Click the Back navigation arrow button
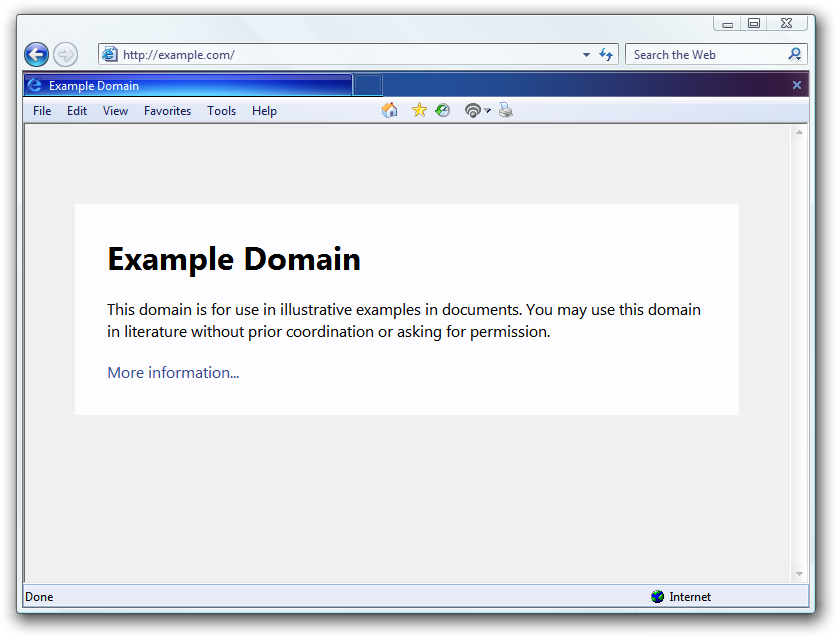The height and width of the screenshot is (638, 838). click(36, 55)
